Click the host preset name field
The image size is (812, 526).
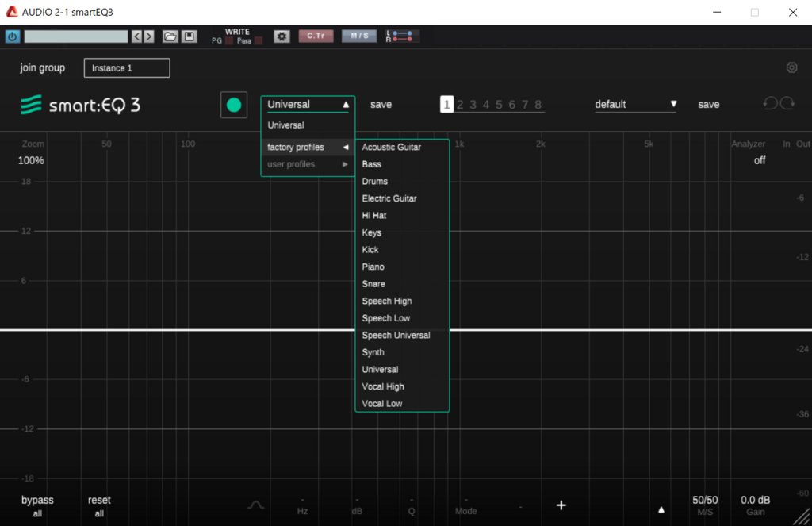pos(75,36)
